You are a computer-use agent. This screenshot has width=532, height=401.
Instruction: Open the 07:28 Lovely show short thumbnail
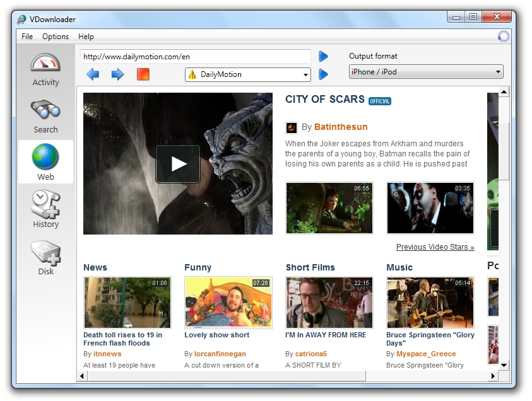pos(228,303)
